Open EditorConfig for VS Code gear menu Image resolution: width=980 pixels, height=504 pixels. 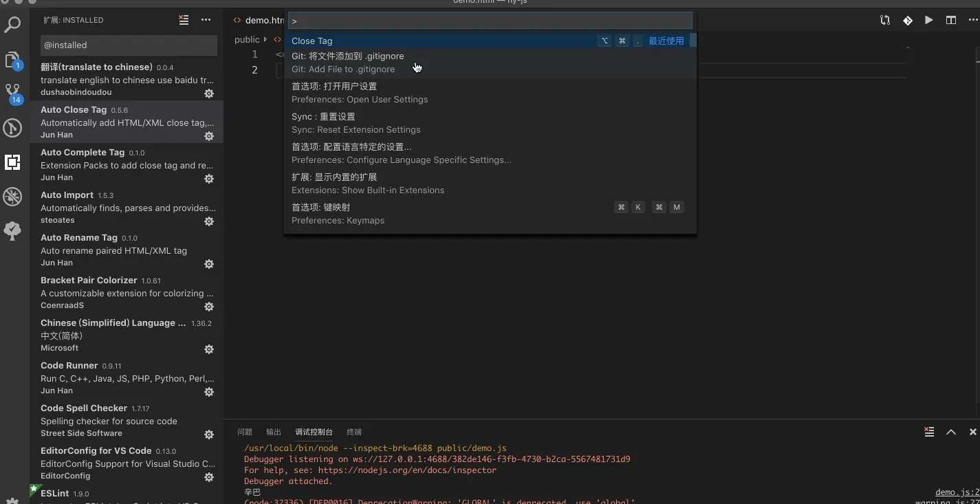209,477
